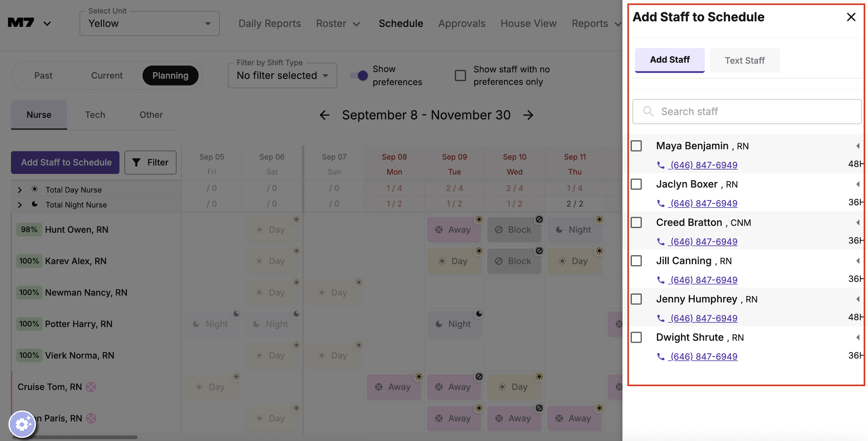Switch to the Tech tab
The width and height of the screenshot is (868, 441).
point(95,115)
